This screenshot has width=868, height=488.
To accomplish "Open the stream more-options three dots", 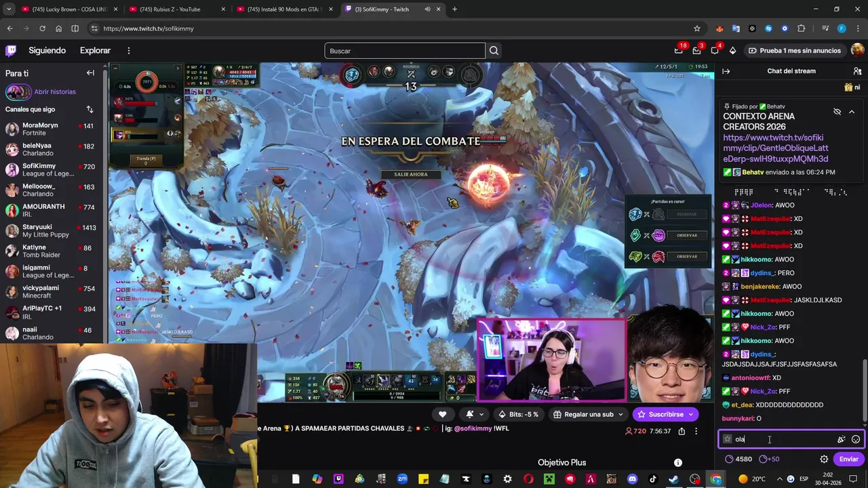I will pos(696,431).
